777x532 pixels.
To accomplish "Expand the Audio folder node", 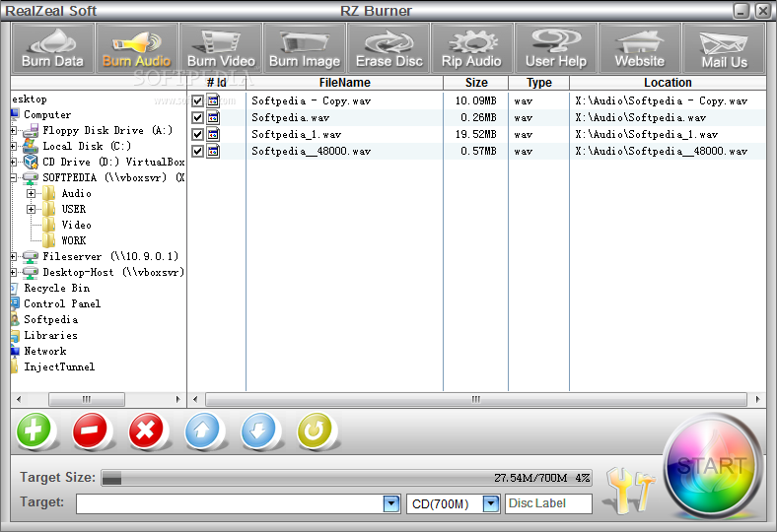I will 32,193.
